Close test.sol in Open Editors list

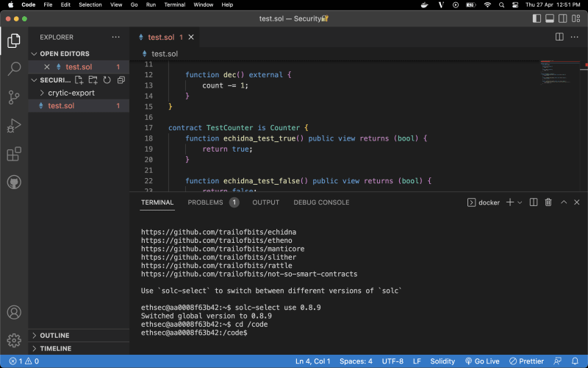click(x=47, y=67)
